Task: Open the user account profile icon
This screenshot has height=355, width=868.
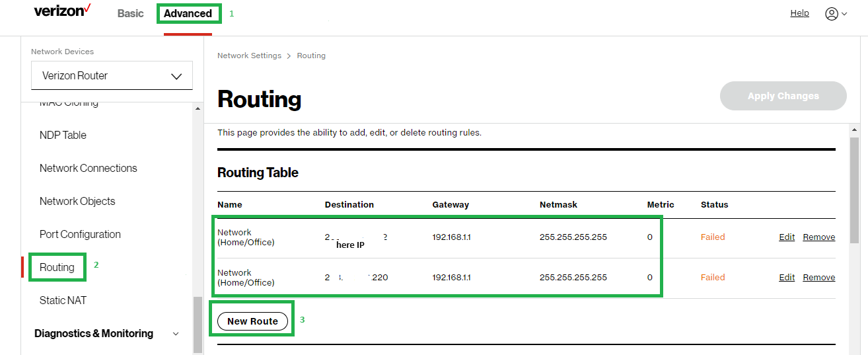Action: (x=831, y=14)
